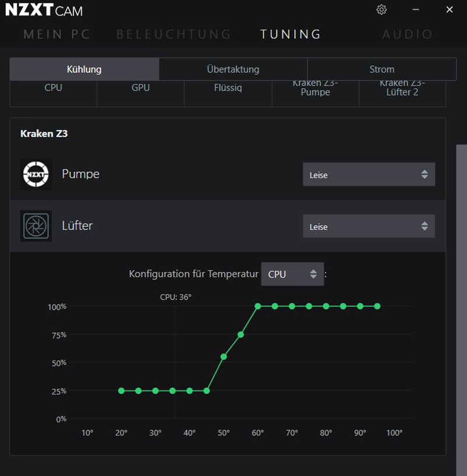Switch to the Übertaktung tab
This screenshot has height=476, width=467.
pos(233,69)
